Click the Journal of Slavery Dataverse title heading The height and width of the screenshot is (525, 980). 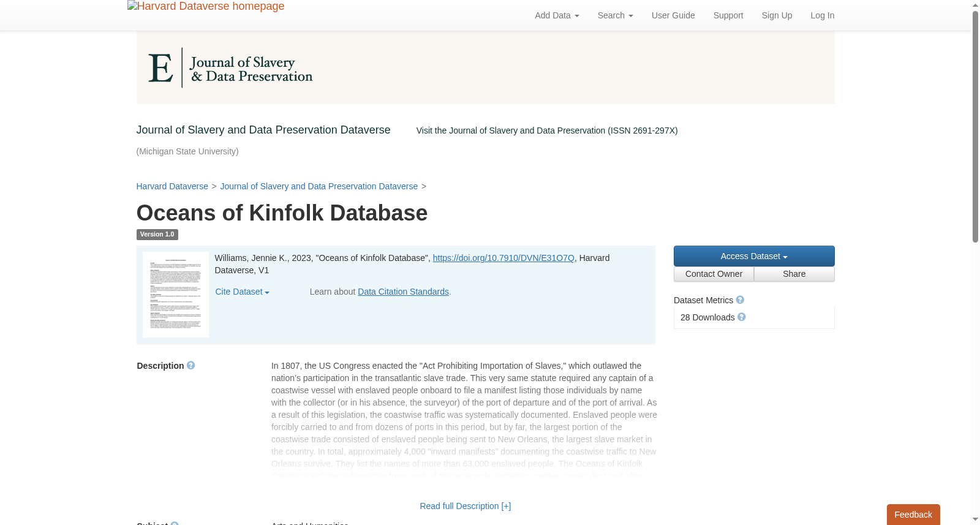[x=263, y=130]
